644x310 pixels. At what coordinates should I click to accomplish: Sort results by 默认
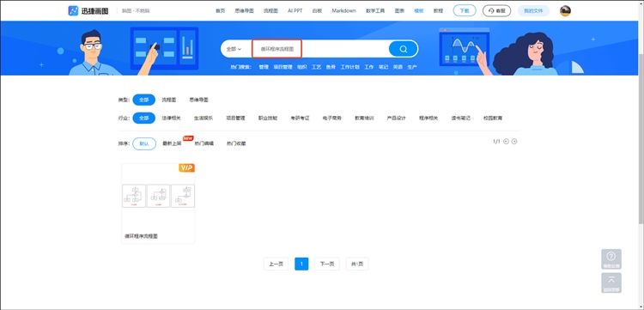[x=144, y=143]
